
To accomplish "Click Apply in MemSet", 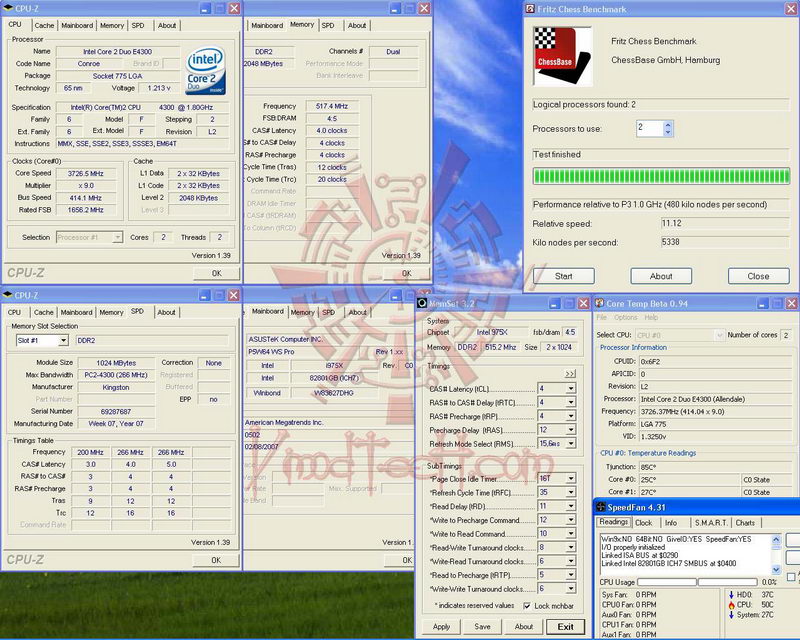I will coord(441,627).
